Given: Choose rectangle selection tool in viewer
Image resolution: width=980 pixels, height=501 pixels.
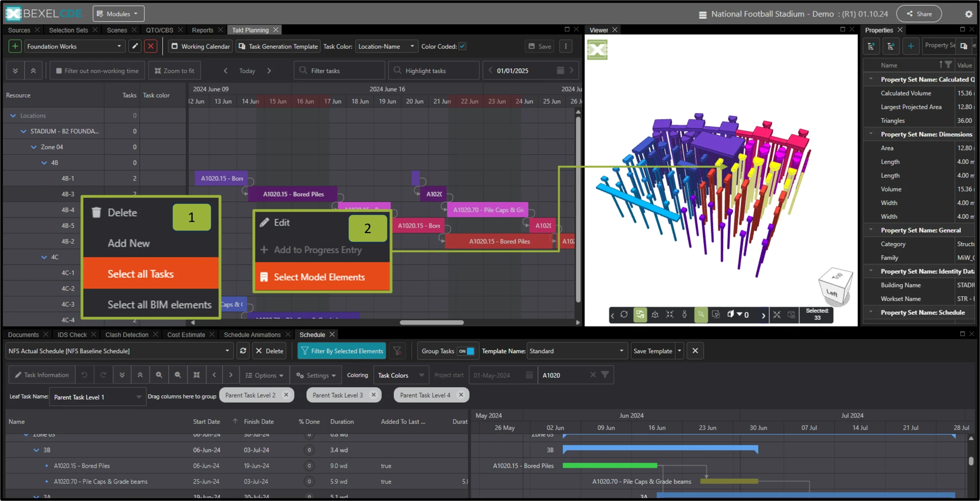Looking at the screenshot, I should tap(715, 314).
